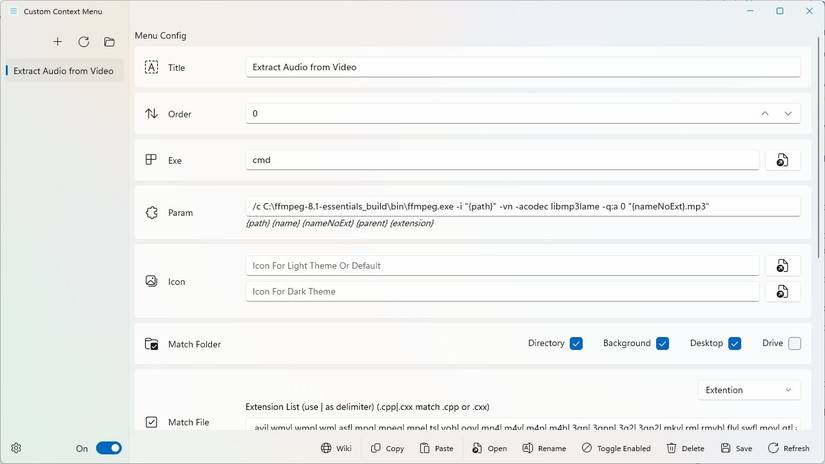Check the Drive checkbox
825x464 pixels.
click(794, 344)
